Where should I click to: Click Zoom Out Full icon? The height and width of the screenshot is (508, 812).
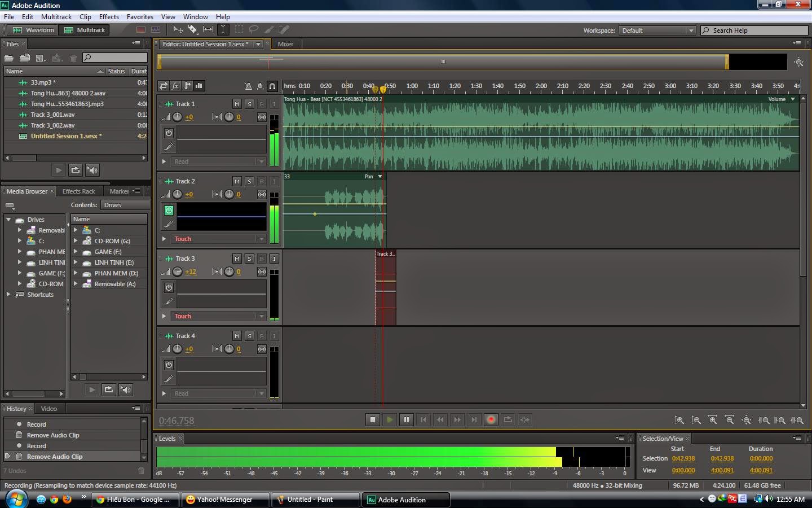point(747,420)
